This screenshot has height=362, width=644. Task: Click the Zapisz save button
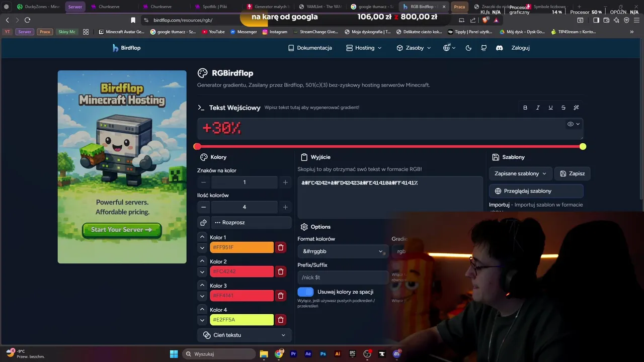click(x=573, y=173)
